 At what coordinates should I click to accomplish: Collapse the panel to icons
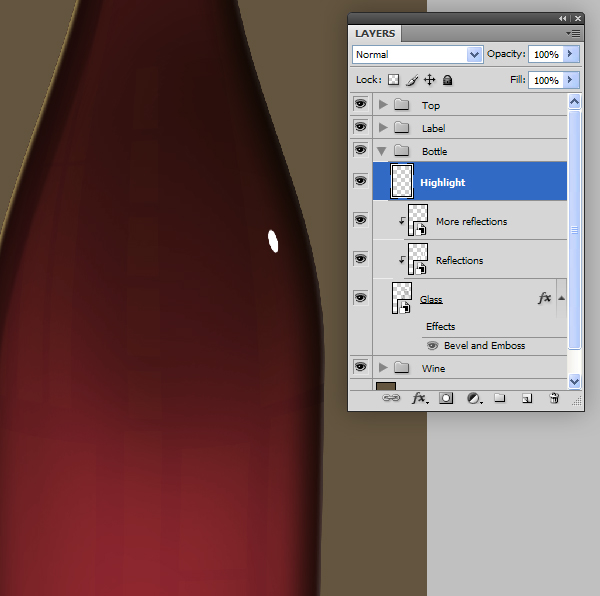562,18
